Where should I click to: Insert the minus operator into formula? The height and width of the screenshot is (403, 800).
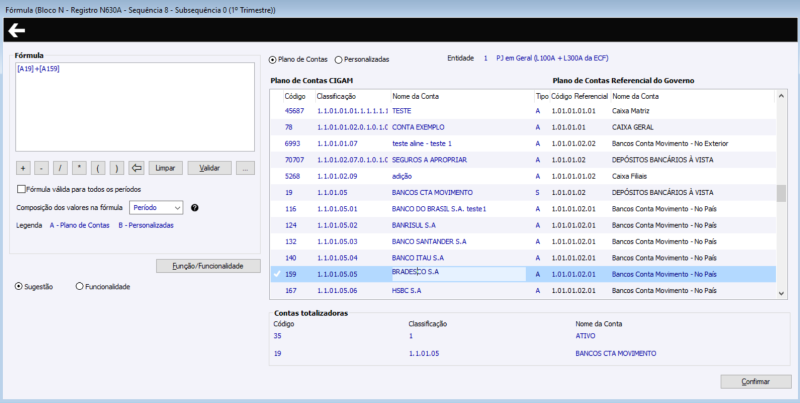(43, 168)
